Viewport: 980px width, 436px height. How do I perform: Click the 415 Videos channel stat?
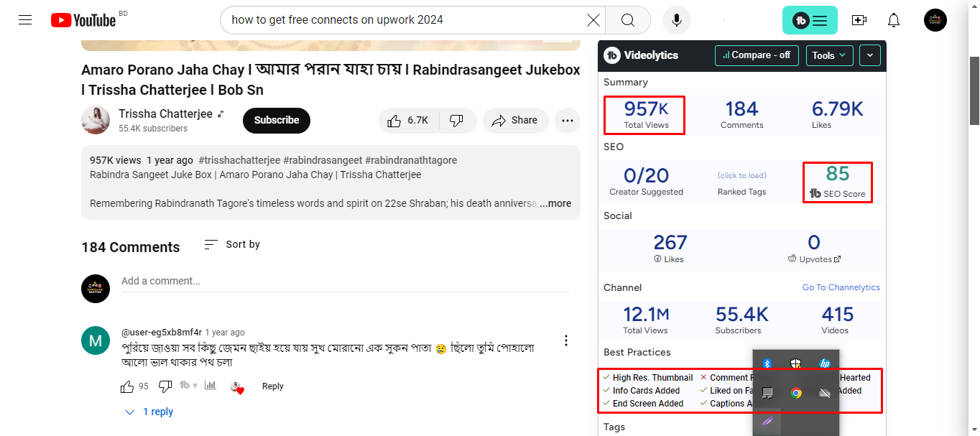pos(838,320)
